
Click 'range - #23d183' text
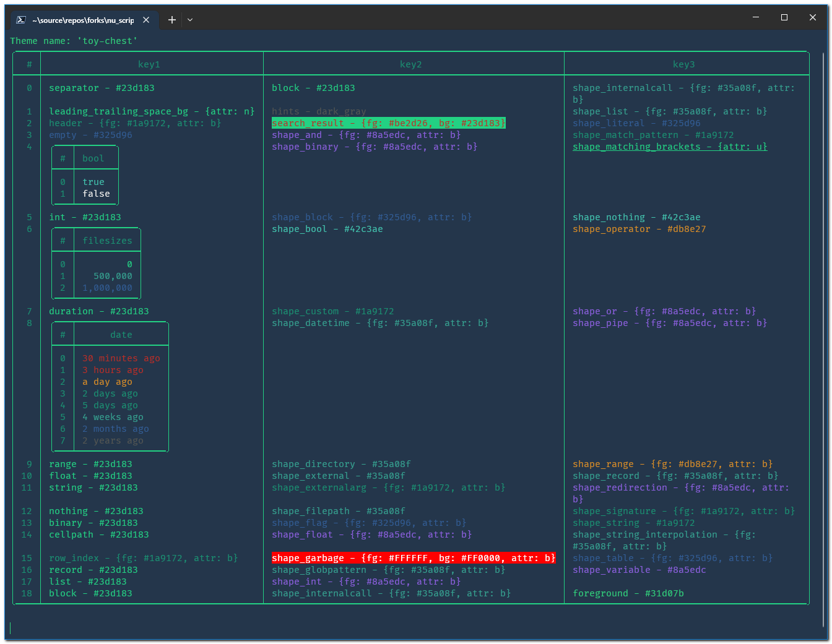(x=91, y=464)
